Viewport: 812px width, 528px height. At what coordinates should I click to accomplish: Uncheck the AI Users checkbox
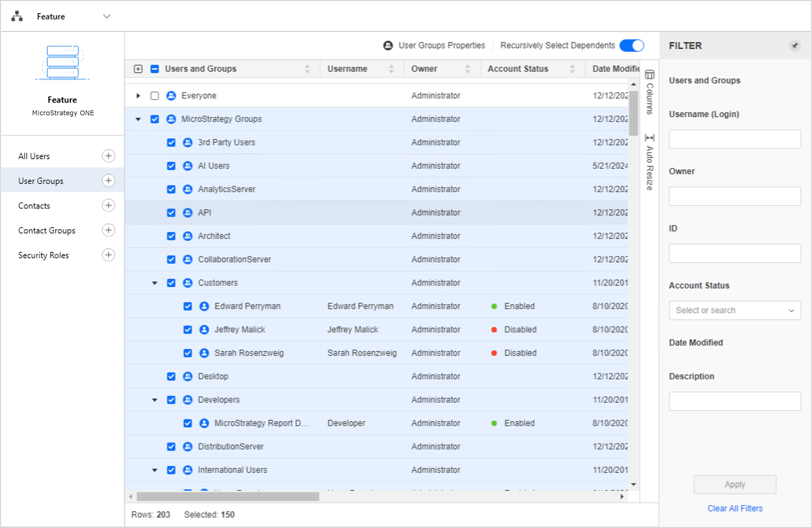(171, 166)
